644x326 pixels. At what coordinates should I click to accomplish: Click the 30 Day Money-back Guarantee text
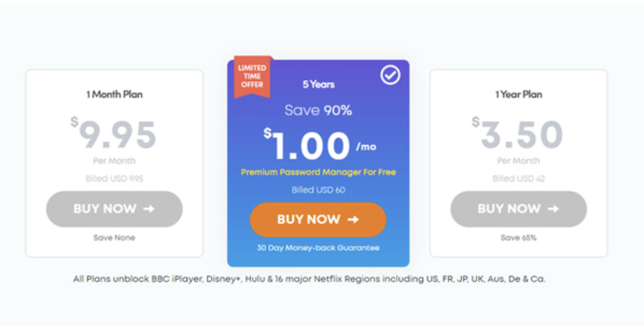(318, 248)
